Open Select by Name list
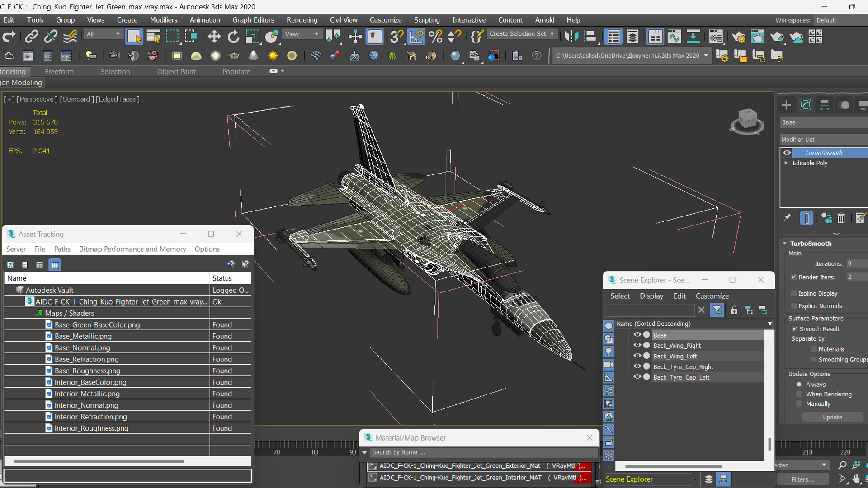The height and width of the screenshot is (488, 868). click(x=154, y=36)
